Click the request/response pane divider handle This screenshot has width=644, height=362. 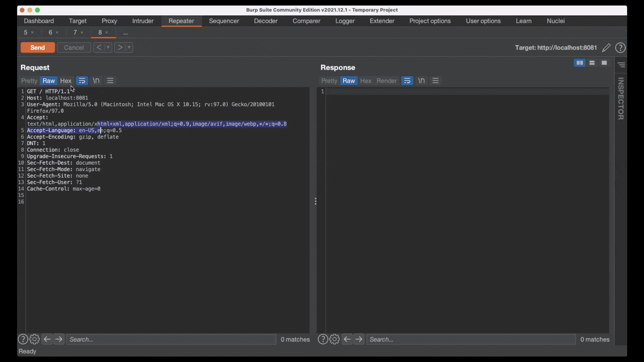(x=315, y=201)
